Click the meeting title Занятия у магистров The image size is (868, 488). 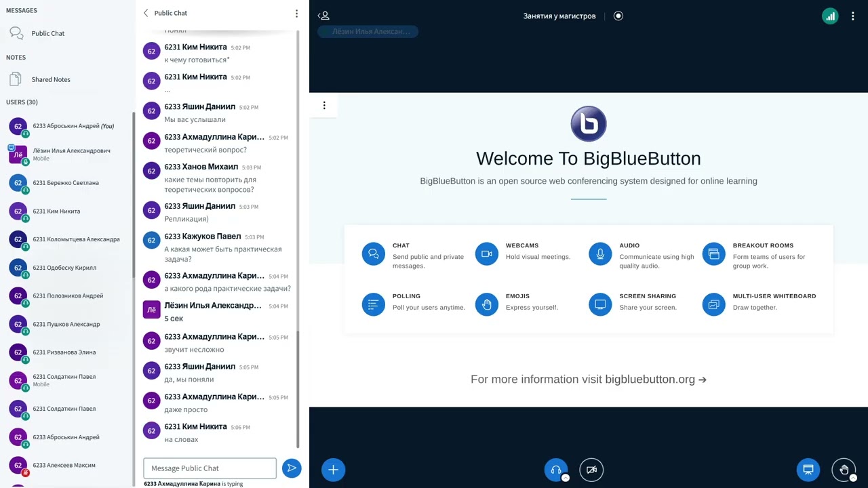click(559, 16)
